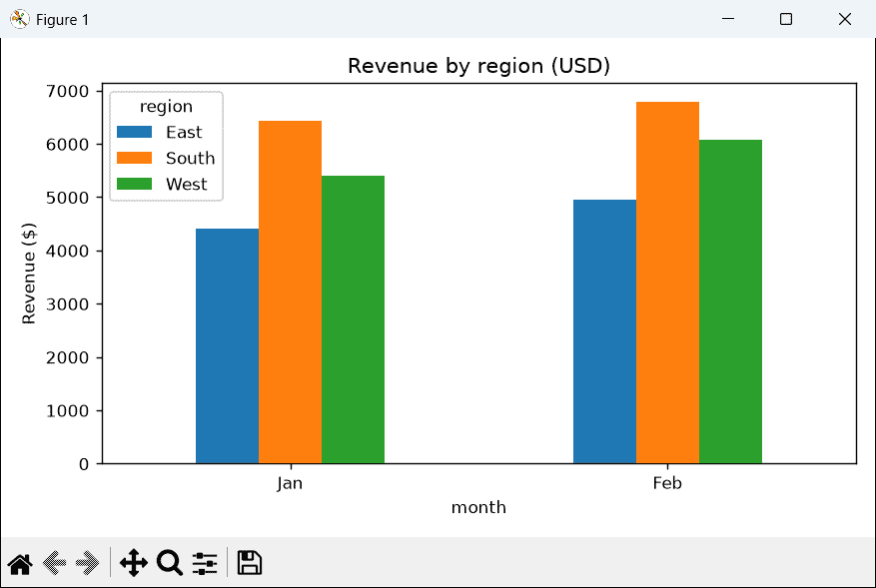This screenshot has width=876, height=588.
Task: Maximize the Figure 1 window
Action: click(x=786, y=19)
